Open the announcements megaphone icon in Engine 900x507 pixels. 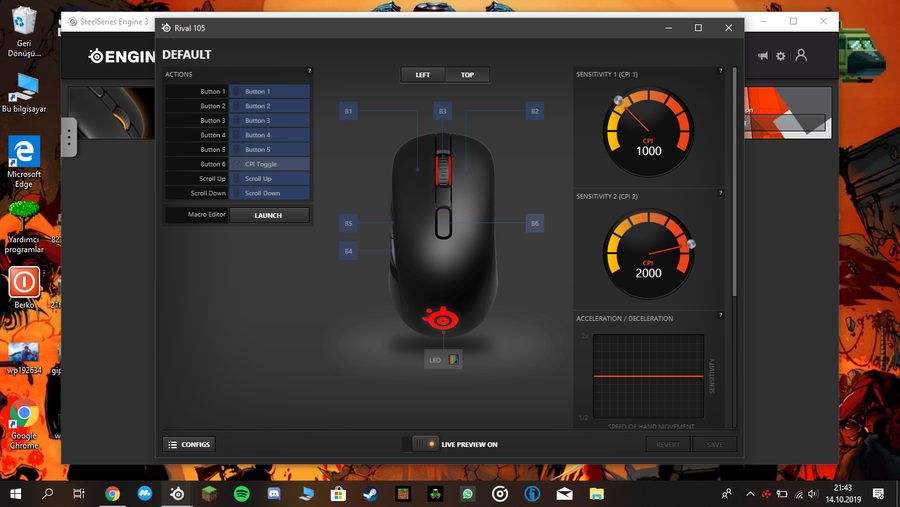click(x=763, y=56)
